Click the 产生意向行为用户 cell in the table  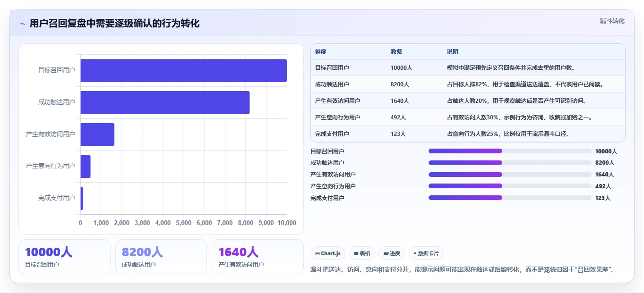coord(338,117)
